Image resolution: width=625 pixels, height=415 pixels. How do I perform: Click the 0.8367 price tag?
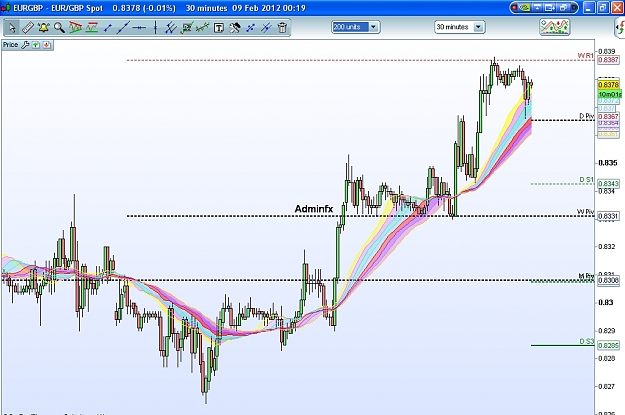(x=608, y=116)
